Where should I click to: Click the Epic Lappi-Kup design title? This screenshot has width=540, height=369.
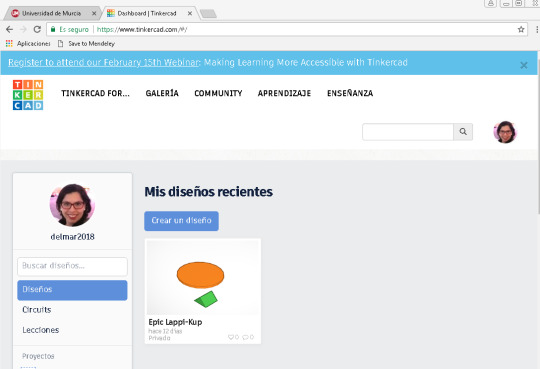point(175,322)
